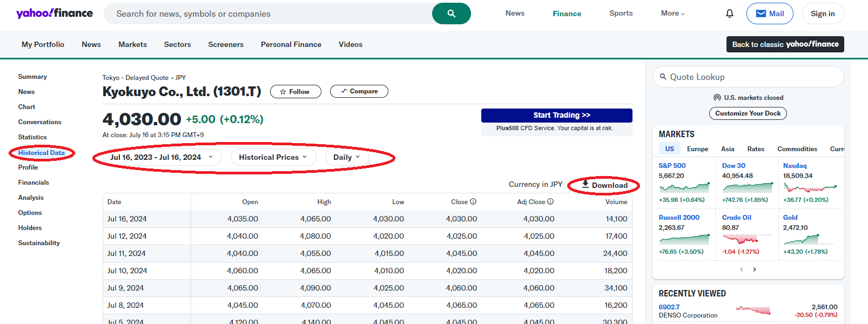Open the Screeners menu item
This screenshot has height=324, width=868.
click(x=226, y=44)
